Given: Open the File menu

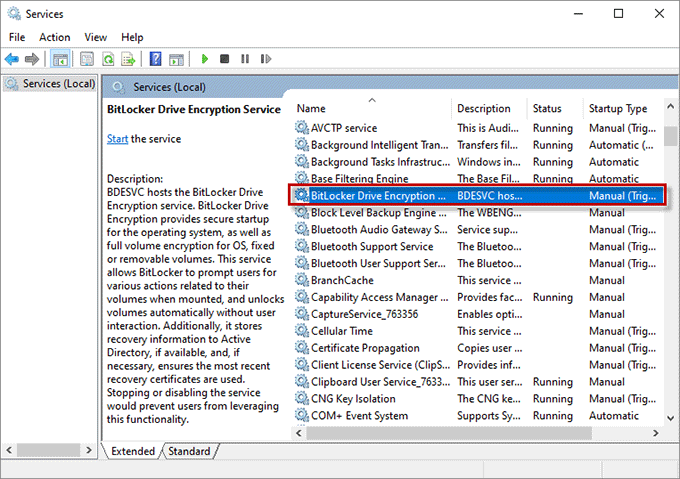Looking at the screenshot, I should point(17,37).
